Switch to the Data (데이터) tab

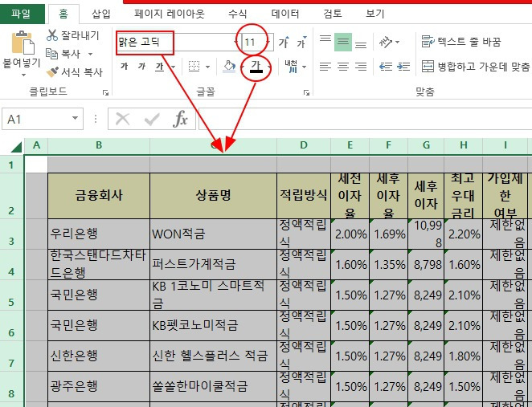(x=285, y=14)
